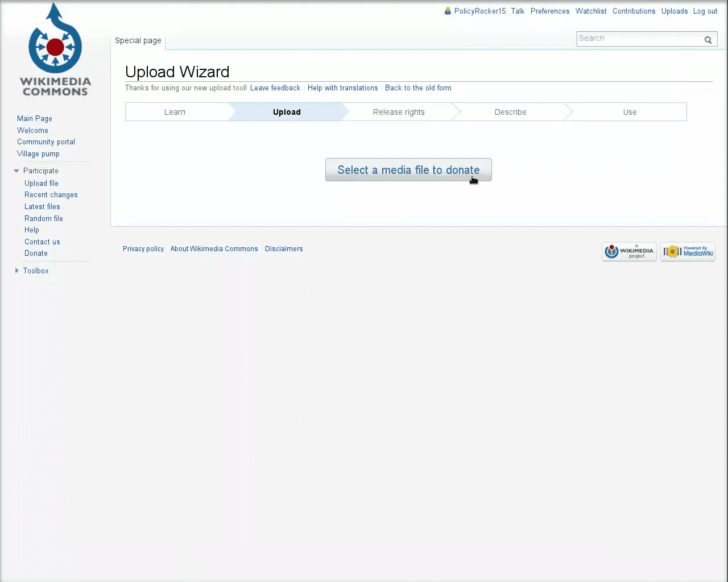
Task: Select the Special page tab
Action: coord(138,40)
